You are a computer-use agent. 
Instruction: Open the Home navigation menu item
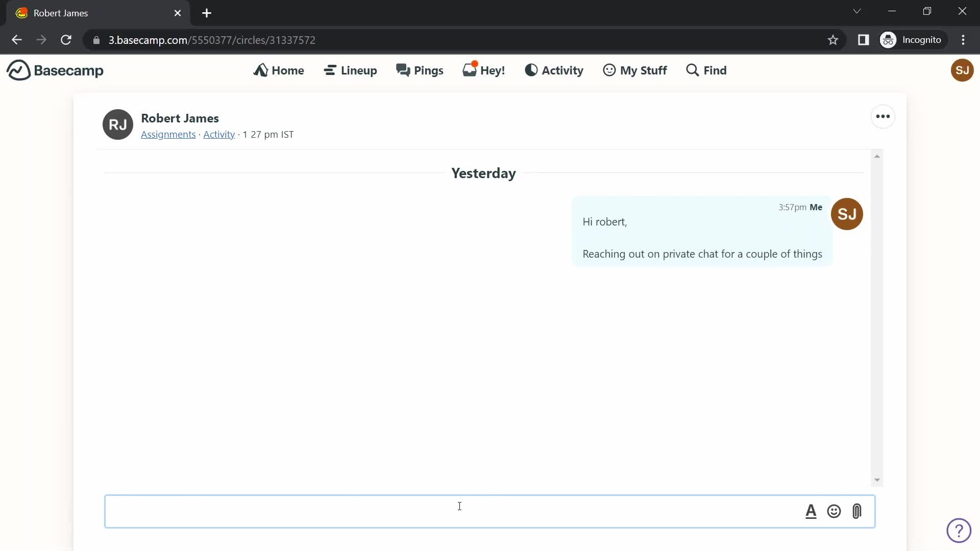(279, 70)
